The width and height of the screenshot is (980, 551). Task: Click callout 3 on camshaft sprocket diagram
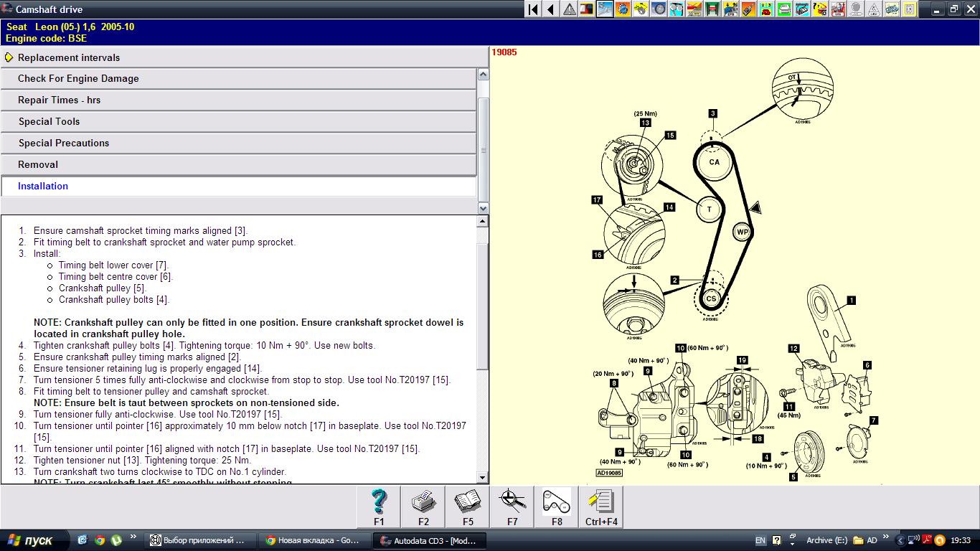tap(712, 113)
